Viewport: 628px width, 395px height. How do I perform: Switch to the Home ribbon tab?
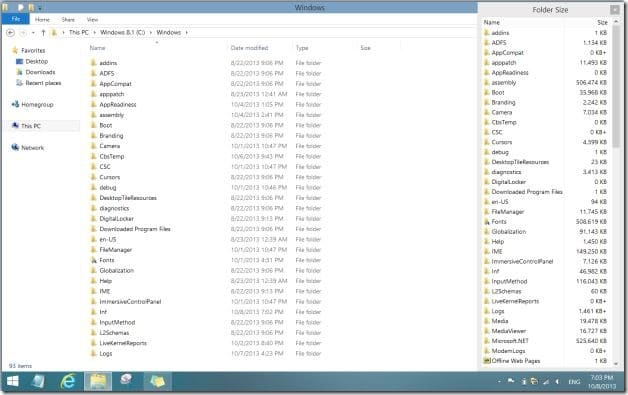click(x=42, y=19)
